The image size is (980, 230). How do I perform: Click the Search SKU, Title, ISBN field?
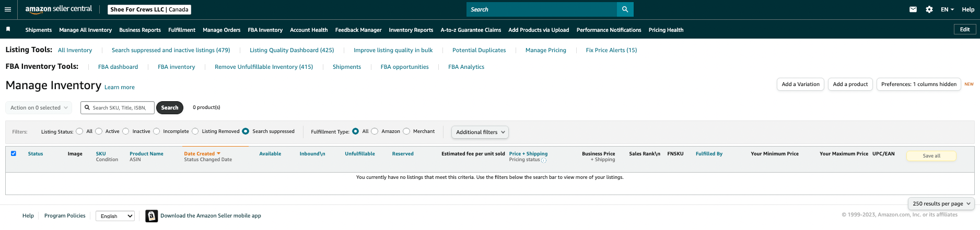[121, 108]
